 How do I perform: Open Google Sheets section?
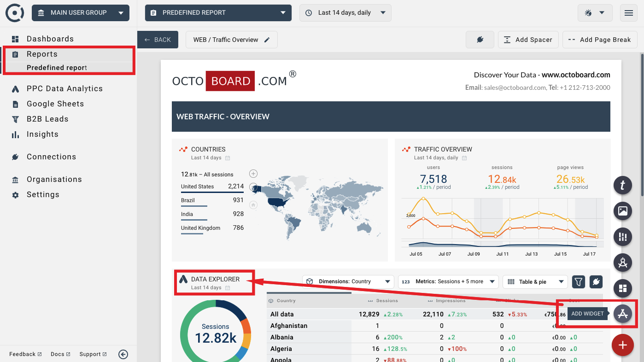click(55, 104)
